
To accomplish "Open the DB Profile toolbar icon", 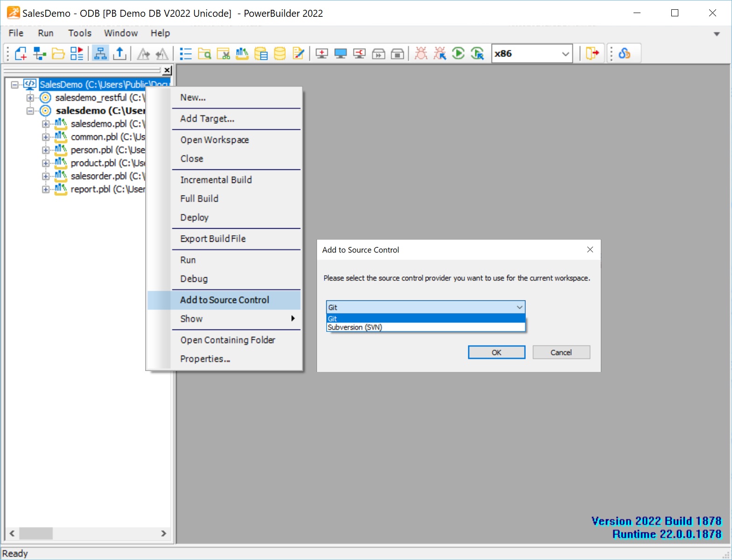I will (x=261, y=54).
